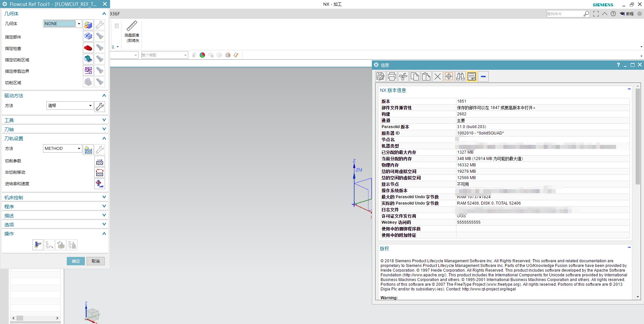Click the 指定修剪边界 trim boundary icon

(88, 70)
